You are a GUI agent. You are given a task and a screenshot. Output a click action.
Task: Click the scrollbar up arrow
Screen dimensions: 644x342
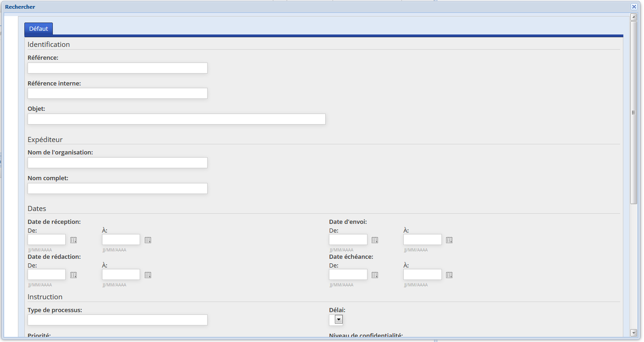point(634,17)
